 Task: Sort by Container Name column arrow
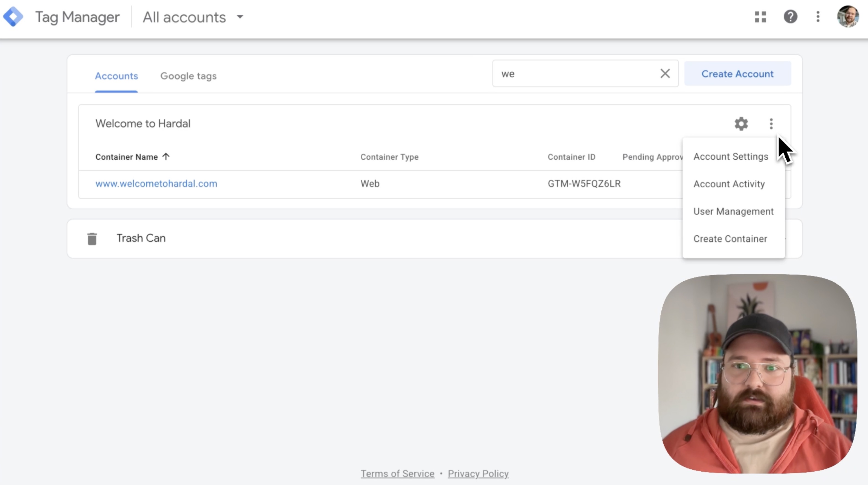[x=166, y=157]
